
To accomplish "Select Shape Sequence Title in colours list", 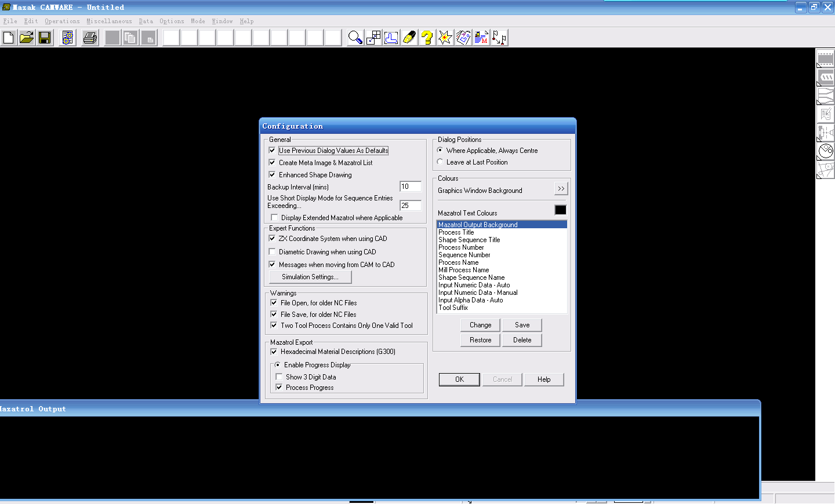I will (502, 240).
